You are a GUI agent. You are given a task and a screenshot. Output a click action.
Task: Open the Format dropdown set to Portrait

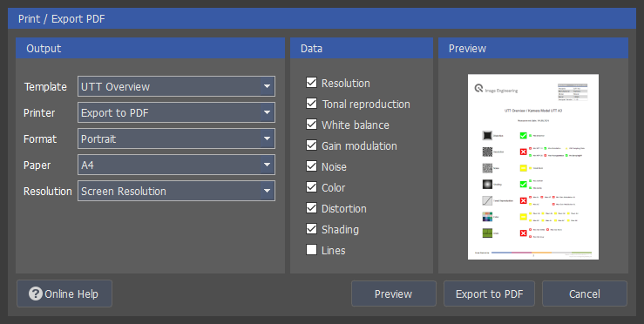[x=176, y=138]
